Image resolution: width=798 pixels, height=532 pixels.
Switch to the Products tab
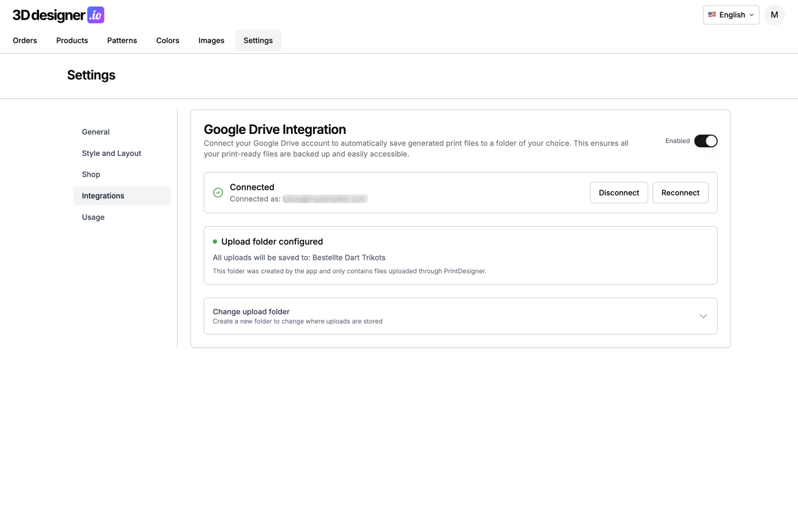pyautogui.click(x=72, y=40)
